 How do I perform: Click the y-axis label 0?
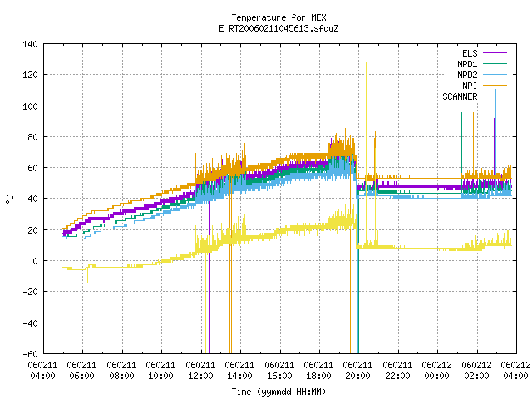35,261
